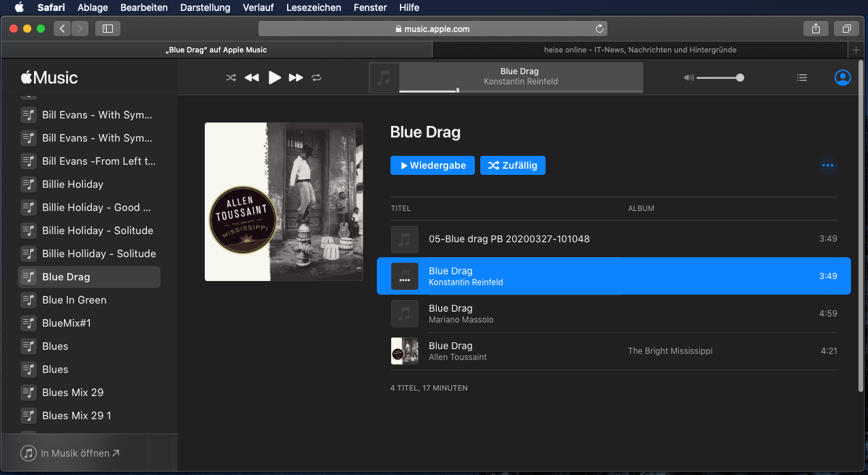Image resolution: width=868 pixels, height=475 pixels.
Task: Open the Safari menu
Action: click(51, 7)
